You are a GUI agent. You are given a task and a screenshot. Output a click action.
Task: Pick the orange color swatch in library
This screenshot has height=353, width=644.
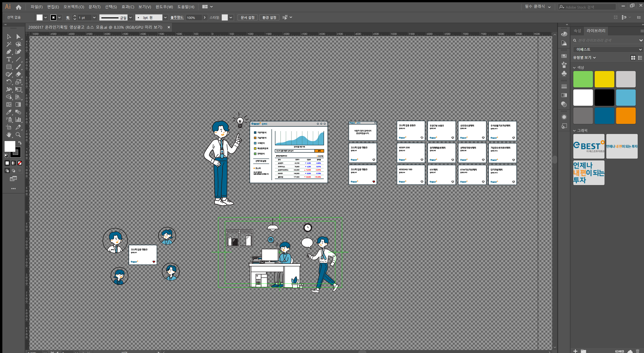pos(625,116)
